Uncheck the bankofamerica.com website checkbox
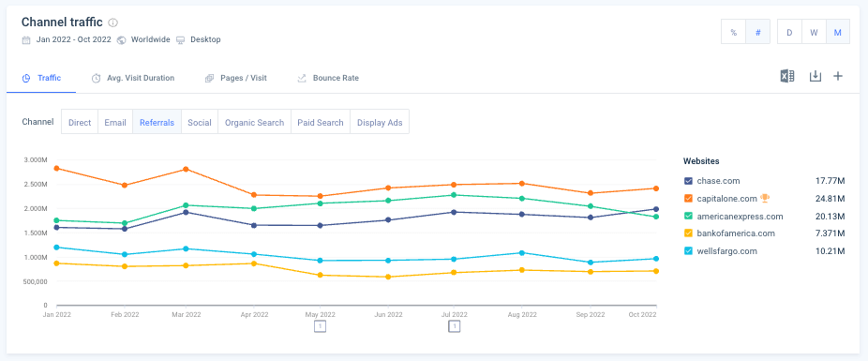The width and height of the screenshot is (868, 361). (x=688, y=233)
